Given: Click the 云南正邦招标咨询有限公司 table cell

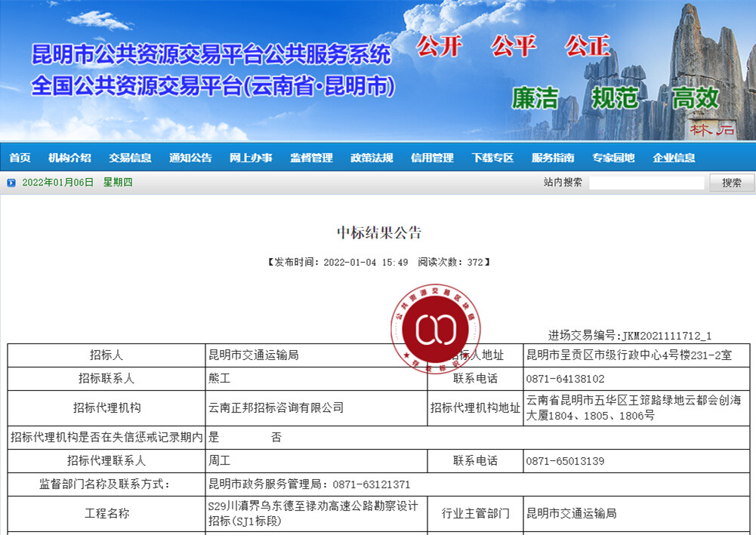Looking at the screenshot, I should click(276, 408).
